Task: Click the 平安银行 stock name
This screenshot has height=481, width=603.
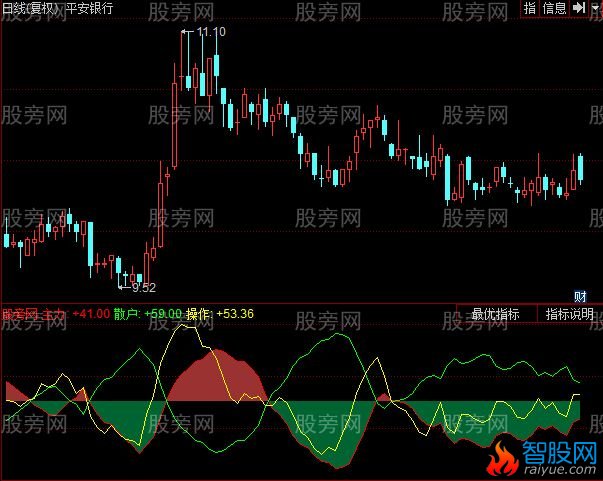Action: click(x=89, y=8)
